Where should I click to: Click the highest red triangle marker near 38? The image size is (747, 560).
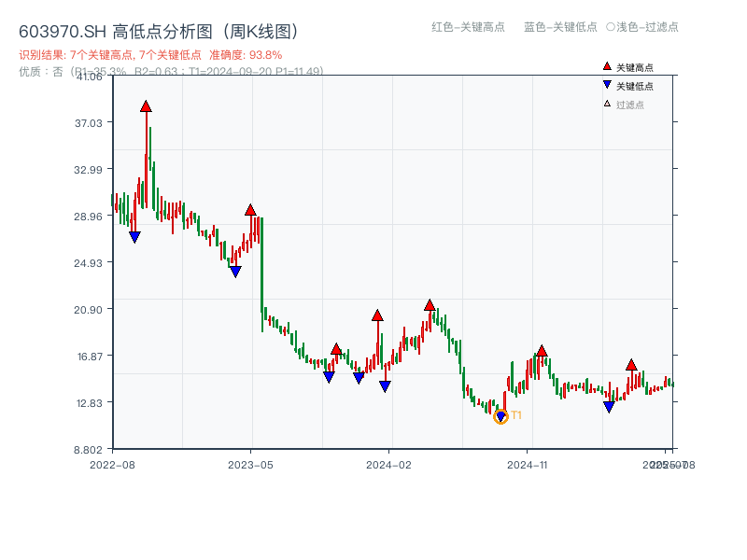coord(146,106)
